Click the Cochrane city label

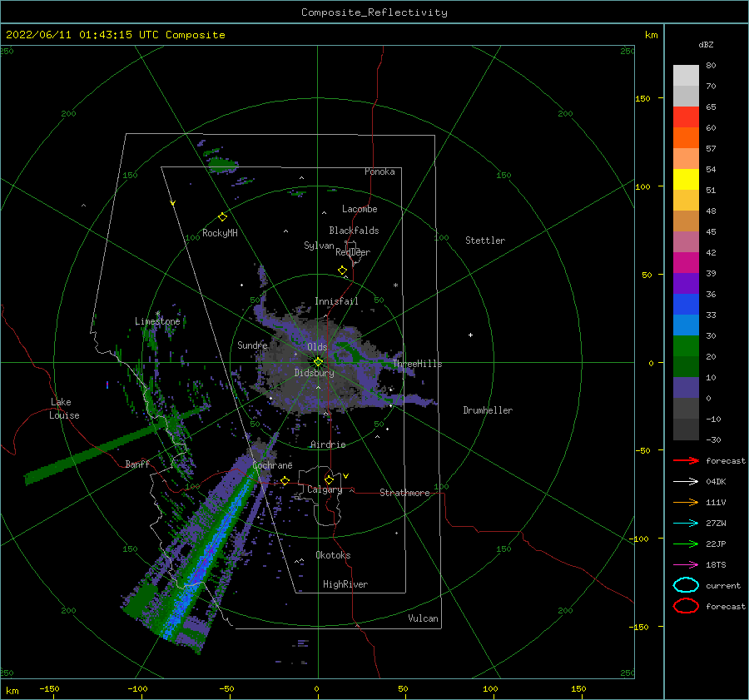(272, 465)
